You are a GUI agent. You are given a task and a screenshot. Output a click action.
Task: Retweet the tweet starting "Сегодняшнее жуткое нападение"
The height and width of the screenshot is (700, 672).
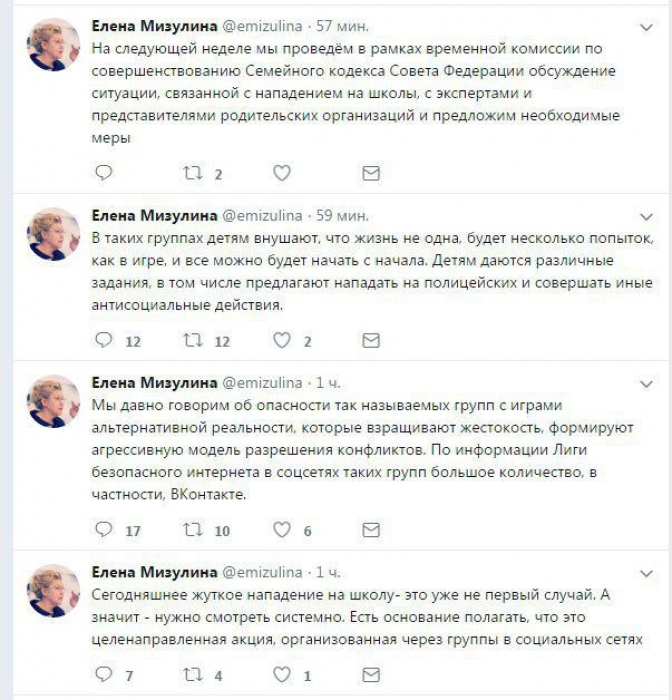(x=192, y=675)
